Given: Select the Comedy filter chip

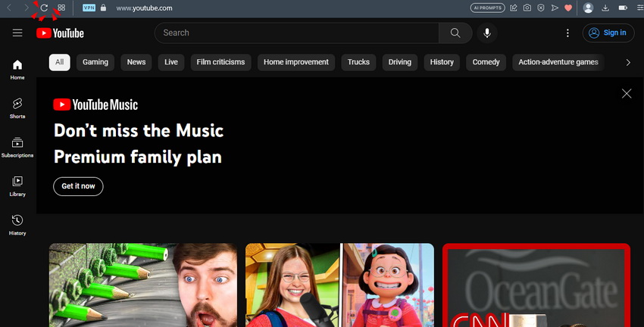Looking at the screenshot, I should (486, 62).
